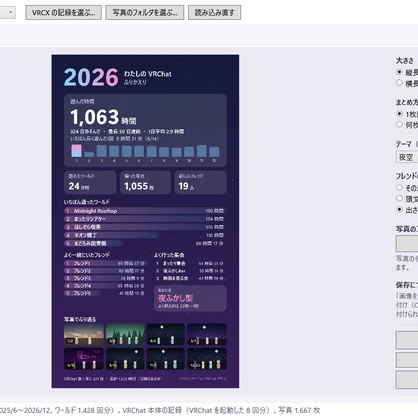Select the first フレンド radio option 'その'
418x418 pixels.
click(399, 187)
